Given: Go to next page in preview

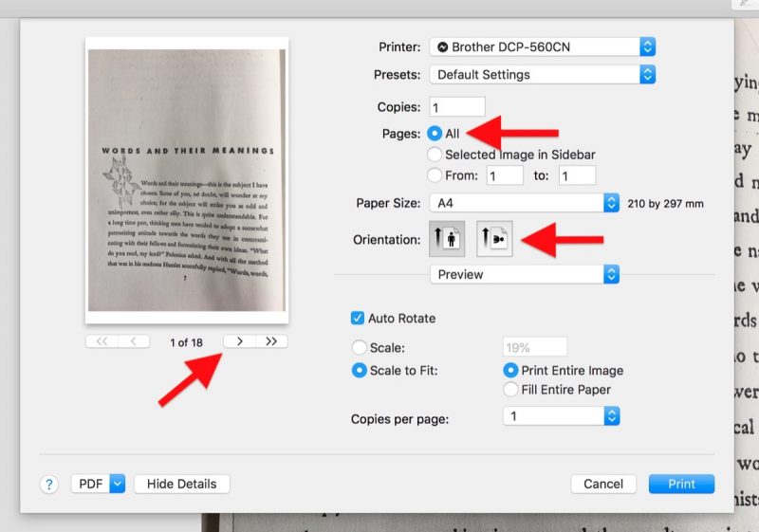Looking at the screenshot, I should (x=239, y=341).
